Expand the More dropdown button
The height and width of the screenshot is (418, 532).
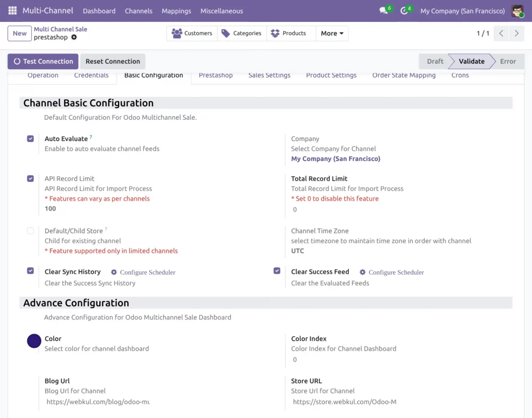[332, 33]
